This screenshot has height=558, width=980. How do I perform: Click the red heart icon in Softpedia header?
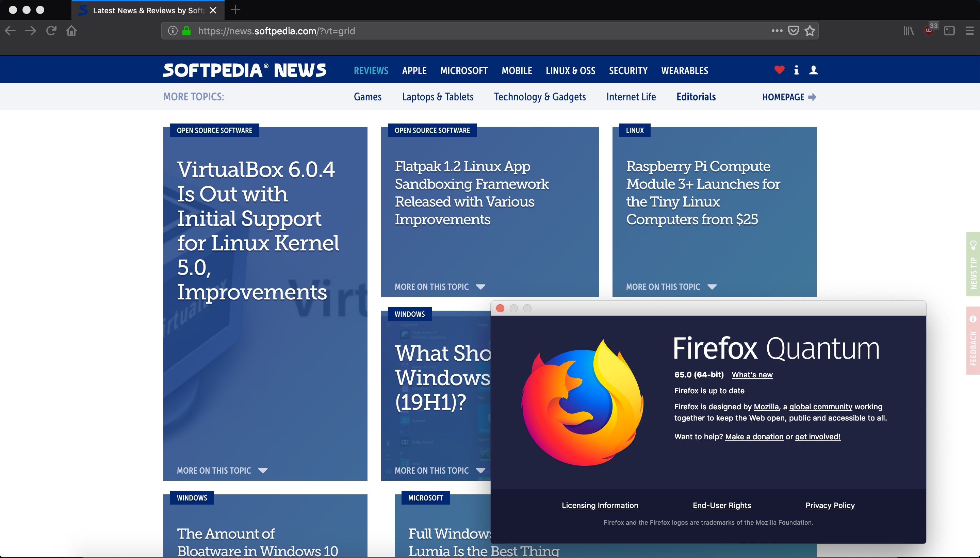click(779, 70)
